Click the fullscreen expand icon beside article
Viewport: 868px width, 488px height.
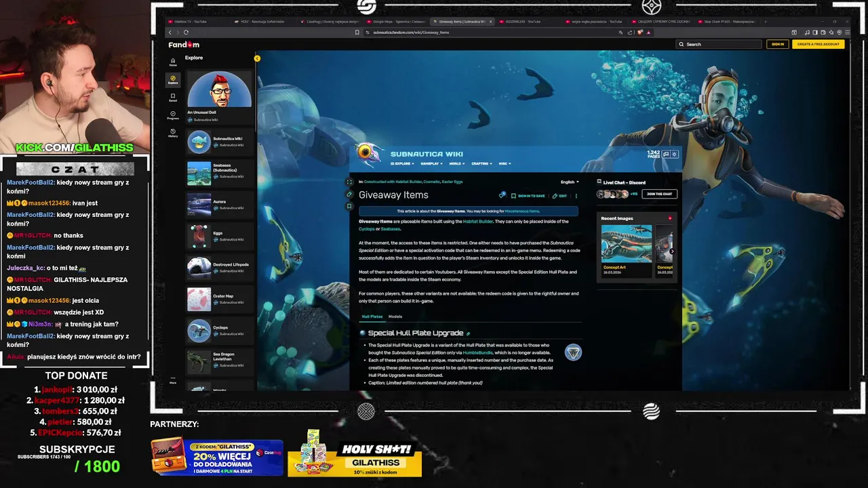(x=349, y=182)
